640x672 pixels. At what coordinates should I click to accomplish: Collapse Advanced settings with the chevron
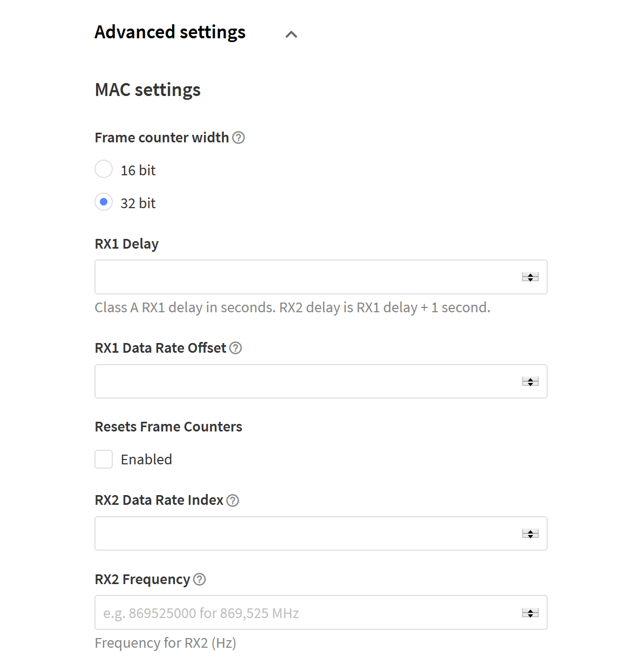pyautogui.click(x=291, y=35)
